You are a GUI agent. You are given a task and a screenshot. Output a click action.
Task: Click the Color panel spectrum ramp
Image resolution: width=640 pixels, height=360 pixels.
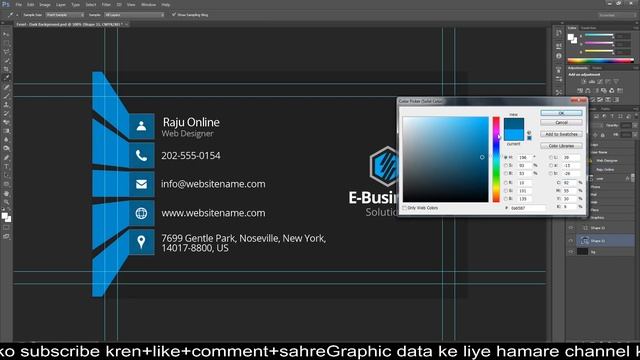[600, 60]
